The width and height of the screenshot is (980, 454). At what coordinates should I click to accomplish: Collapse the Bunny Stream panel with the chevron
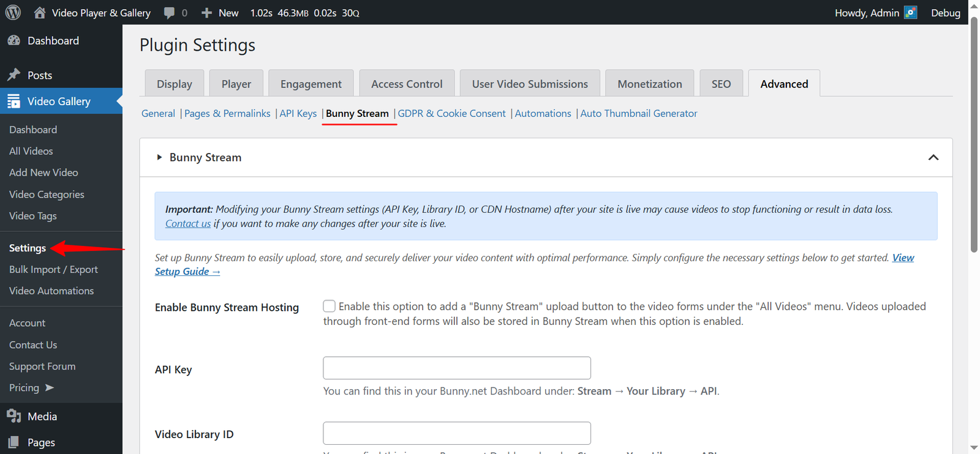[933, 157]
